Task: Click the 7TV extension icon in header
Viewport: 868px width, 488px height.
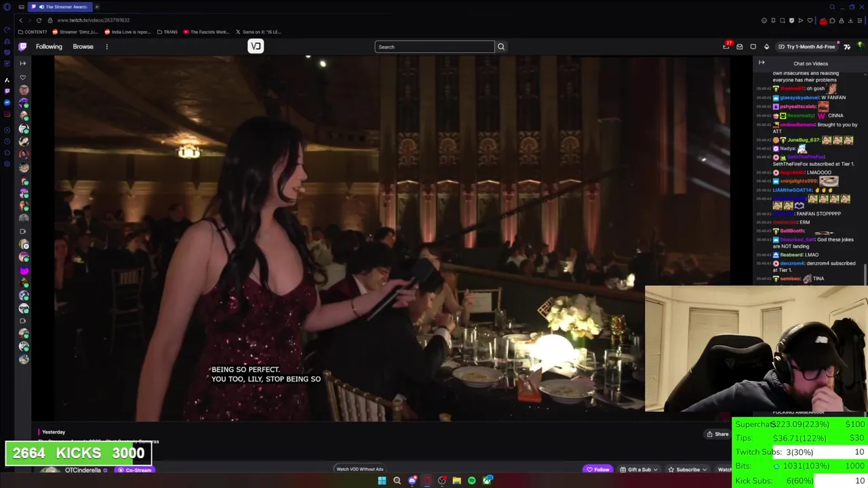Action: click(847, 47)
